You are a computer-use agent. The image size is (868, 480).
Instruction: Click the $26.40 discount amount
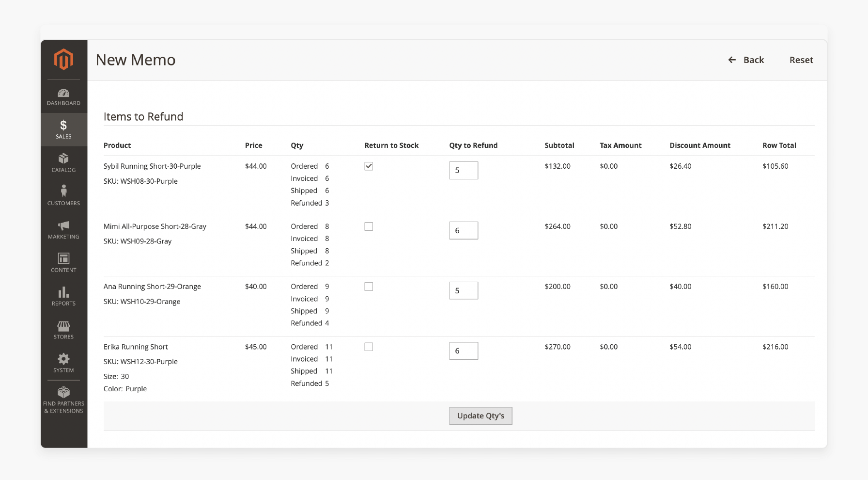[x=681, y=166]
